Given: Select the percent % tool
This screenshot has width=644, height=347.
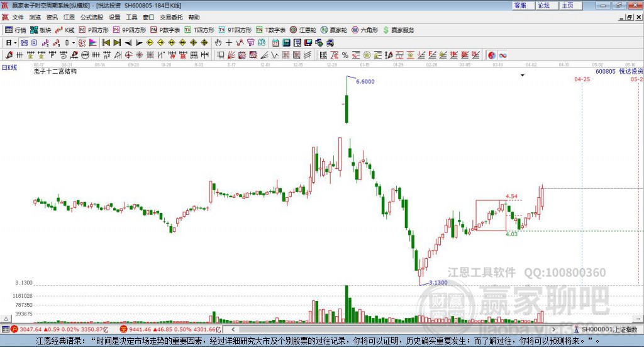Looking at the screenshot, I should click(345, 55).
